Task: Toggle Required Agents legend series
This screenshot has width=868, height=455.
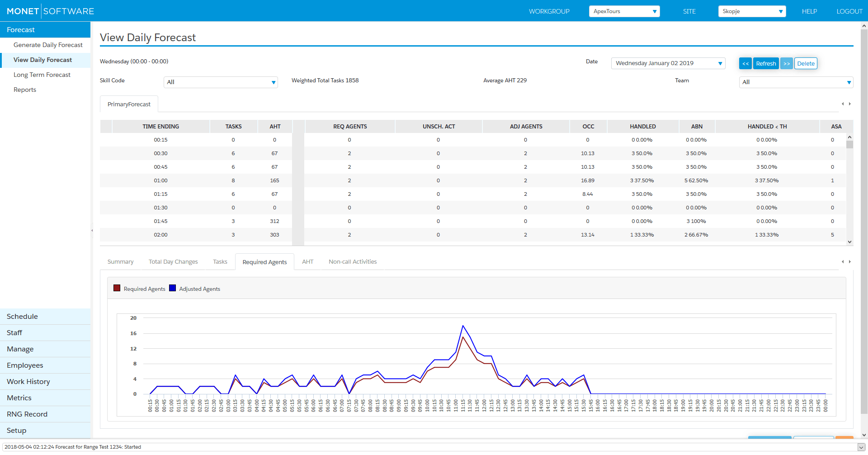Action: [140, 289]
